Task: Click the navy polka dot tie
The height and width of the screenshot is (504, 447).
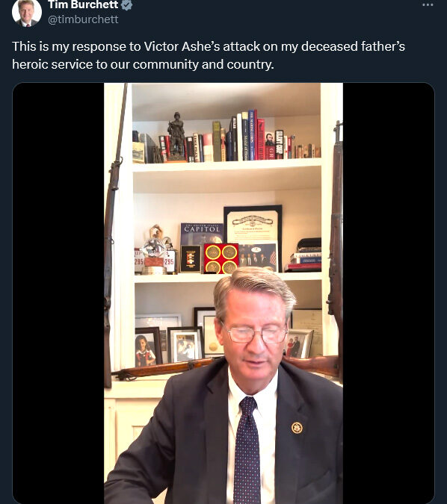Action: [x=247, y=450]
